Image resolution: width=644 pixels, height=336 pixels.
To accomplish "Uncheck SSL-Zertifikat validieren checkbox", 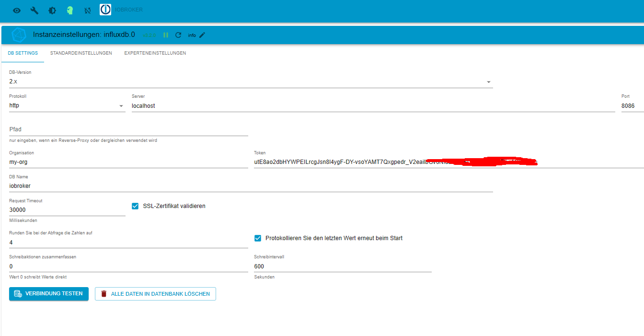I will [x=135, y=206].
